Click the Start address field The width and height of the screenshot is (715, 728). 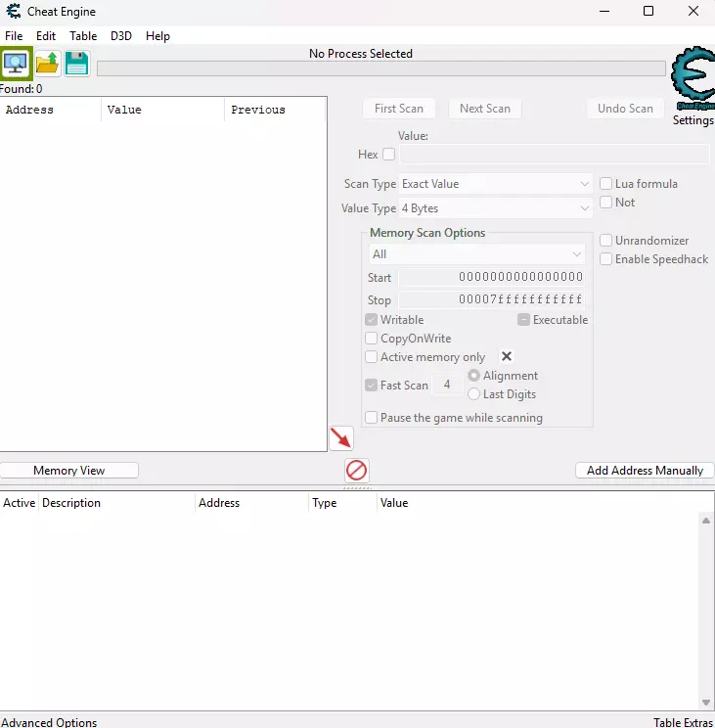(491, 277)
